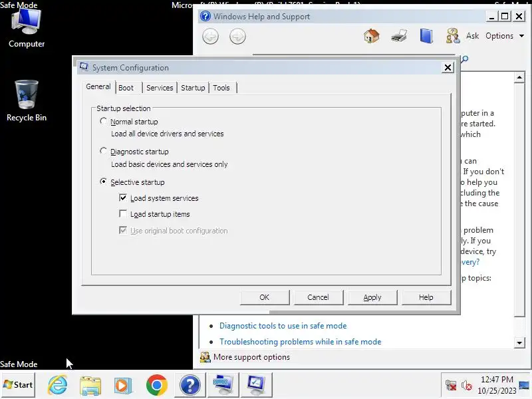Launch Windows Media Player from taskbar

point(122,386)
